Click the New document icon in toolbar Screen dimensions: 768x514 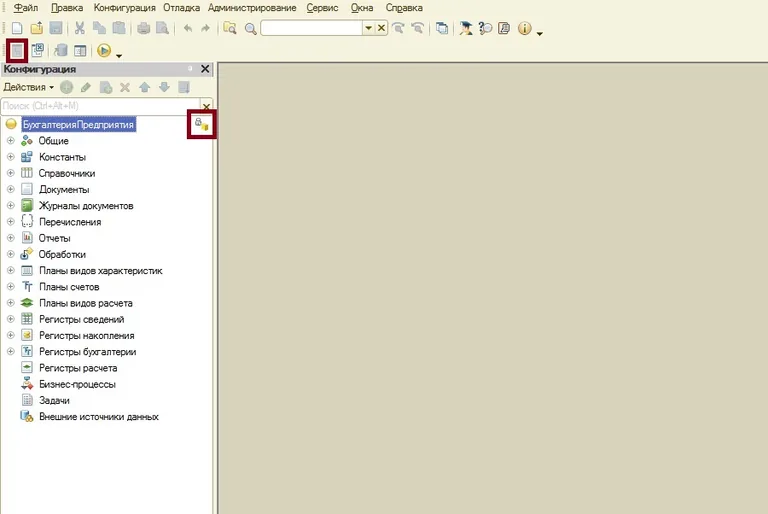[x=17, y=29]
